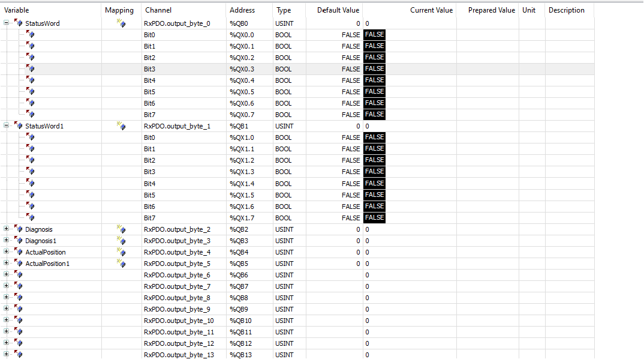Image resolution: width=644 pixels, height=359 pixels.
Task: Select the Bit4 channel cell at %QX1.4
Action: click(x=150, y=184)
